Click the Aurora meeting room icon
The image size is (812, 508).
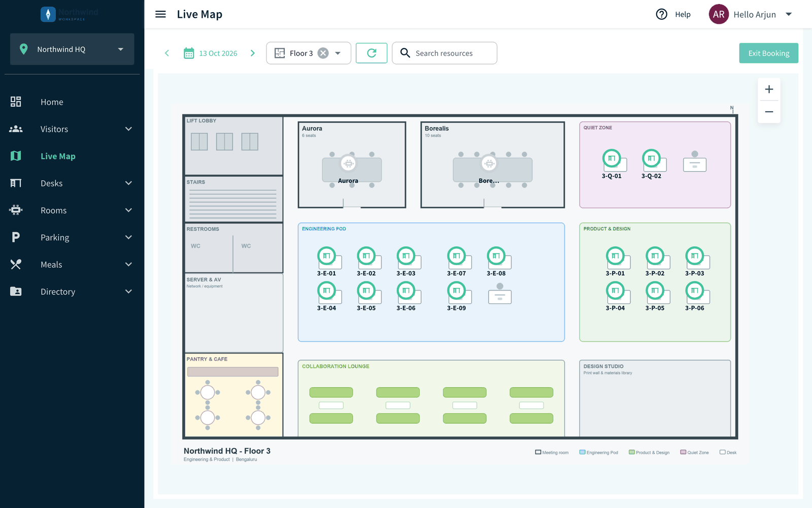348,163
